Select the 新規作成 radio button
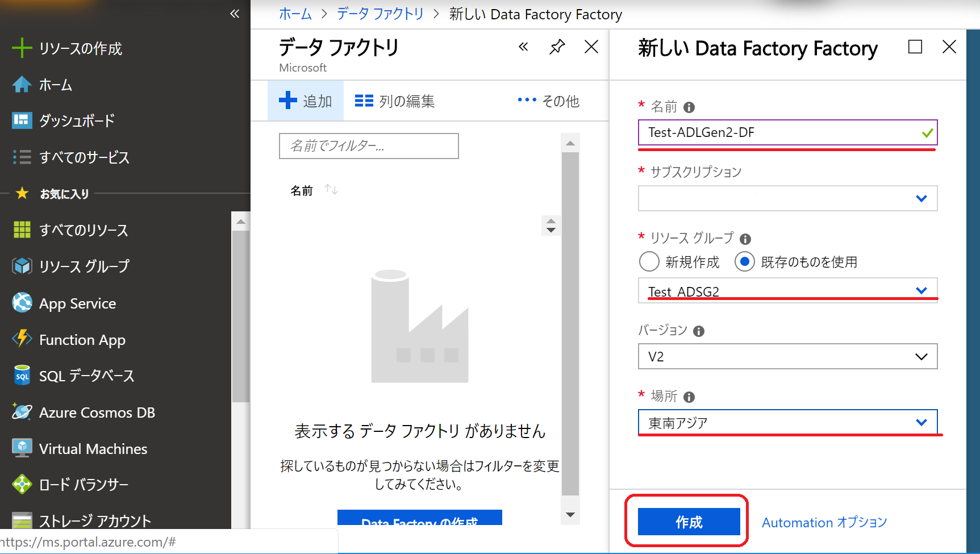Screen dimensions: 980x554 pos(648,261)
